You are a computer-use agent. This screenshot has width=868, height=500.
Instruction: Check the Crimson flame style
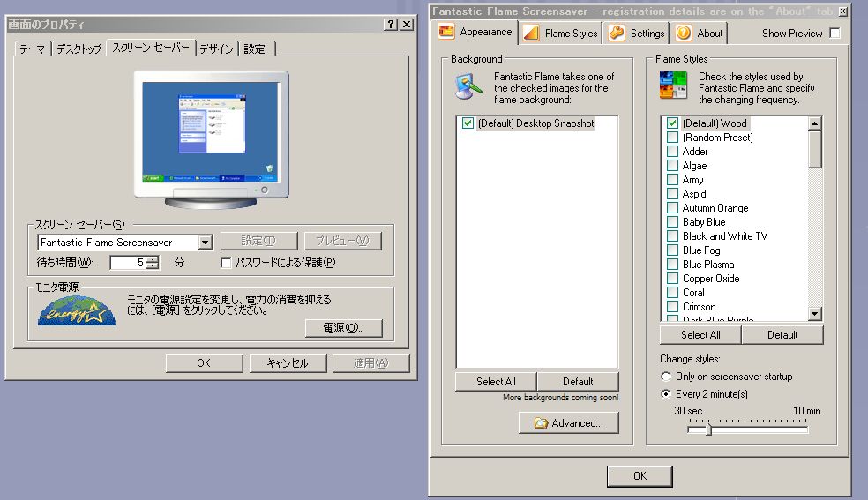click(x=672, y=306)
